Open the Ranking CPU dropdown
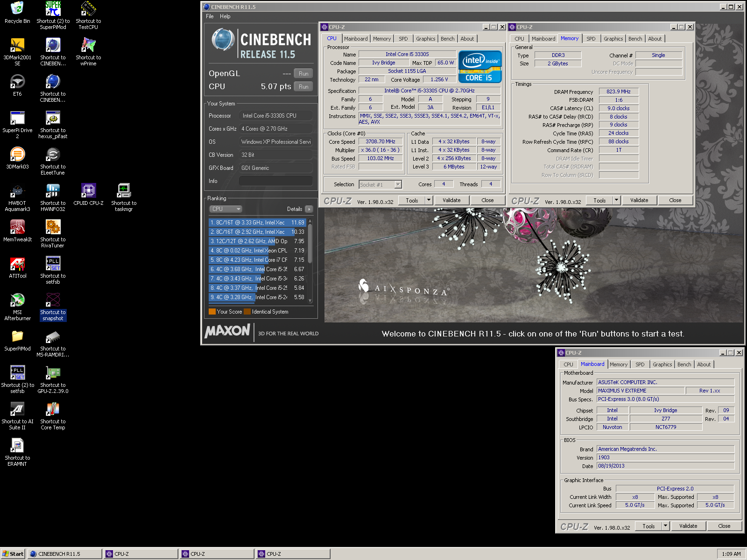Screen dimensions: 747x560 point(226,209)
